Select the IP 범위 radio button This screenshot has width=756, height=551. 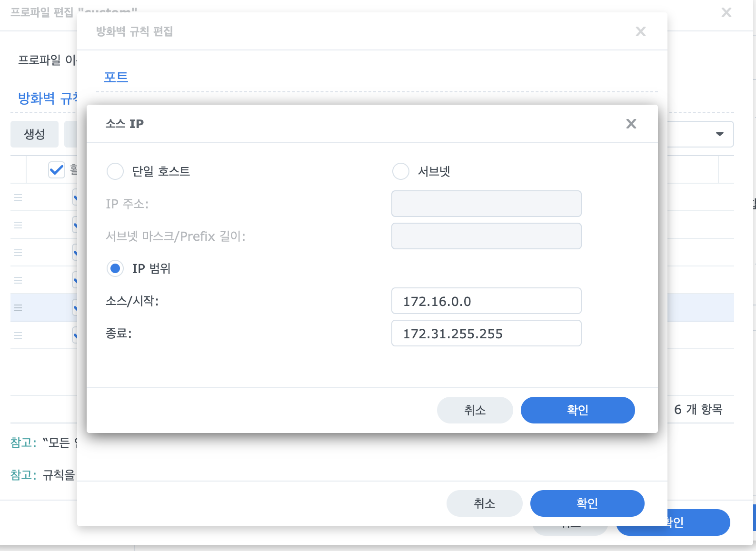[x=115, y=268]
